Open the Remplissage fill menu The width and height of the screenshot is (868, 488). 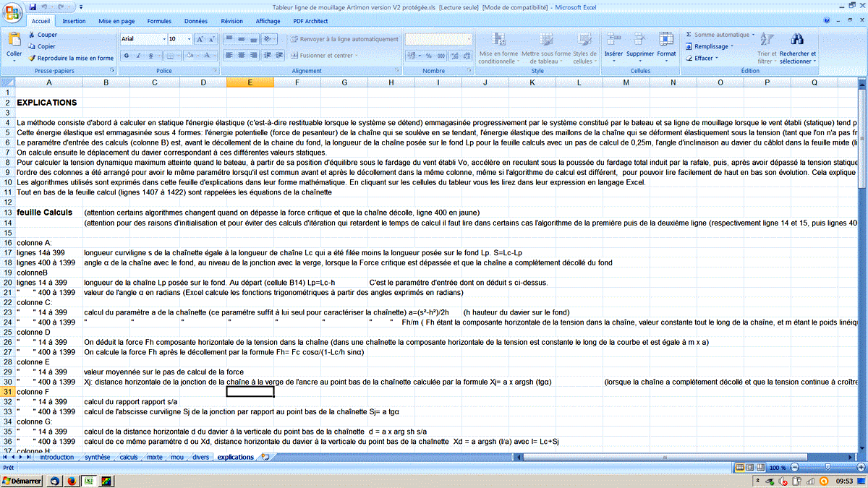pos(709,46)
